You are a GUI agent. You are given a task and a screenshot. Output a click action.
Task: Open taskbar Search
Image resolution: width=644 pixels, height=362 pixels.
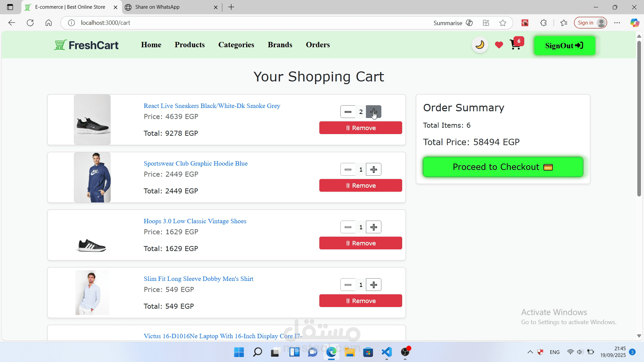click(257, 352)
